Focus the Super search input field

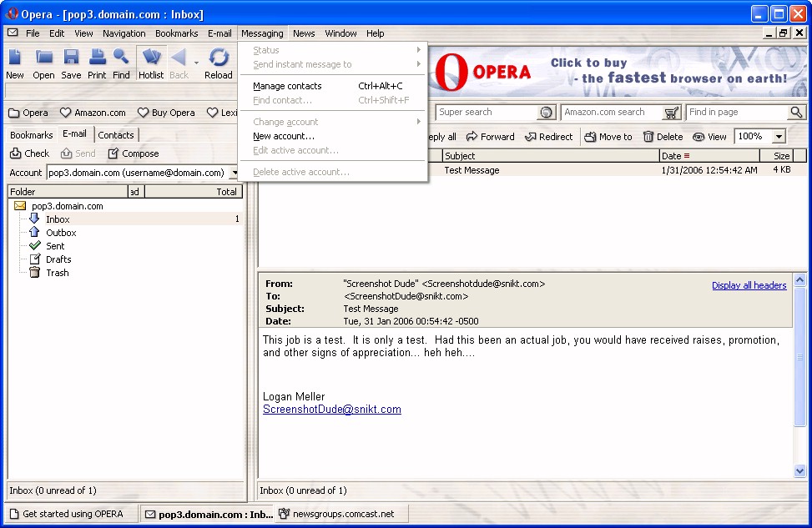[488, 112]
